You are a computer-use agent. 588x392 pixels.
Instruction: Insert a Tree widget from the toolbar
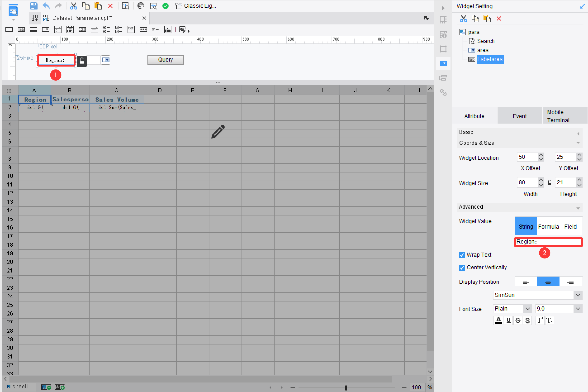tap(168, 29)
